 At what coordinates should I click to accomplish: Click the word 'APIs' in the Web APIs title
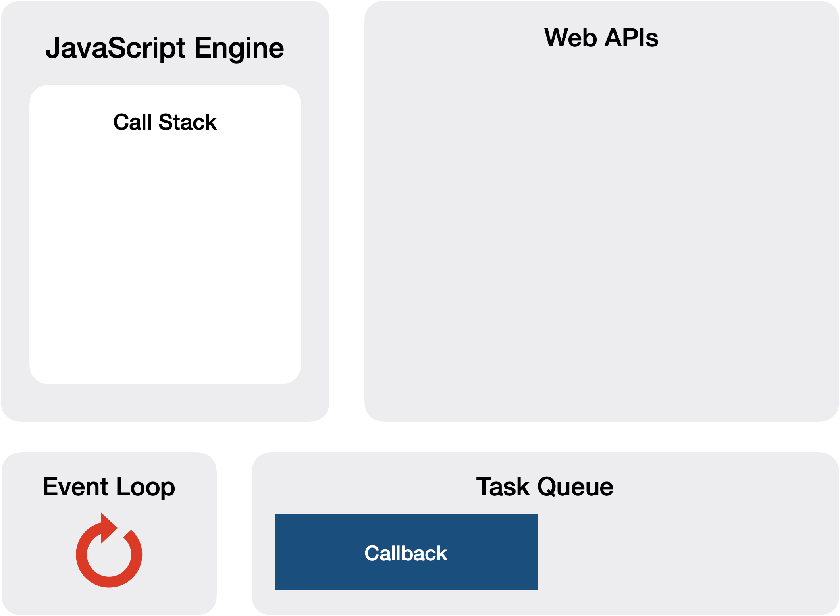pos(632,38)
